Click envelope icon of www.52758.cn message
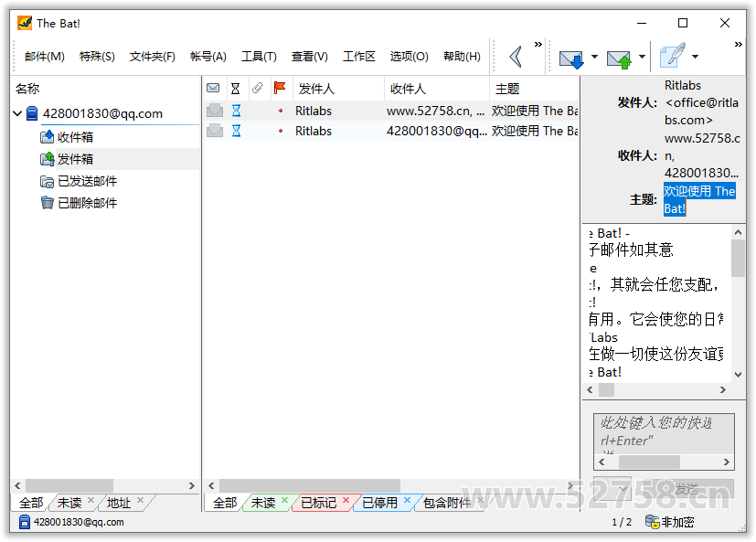This screenshot has width=756, height=542. pos(215,111)
